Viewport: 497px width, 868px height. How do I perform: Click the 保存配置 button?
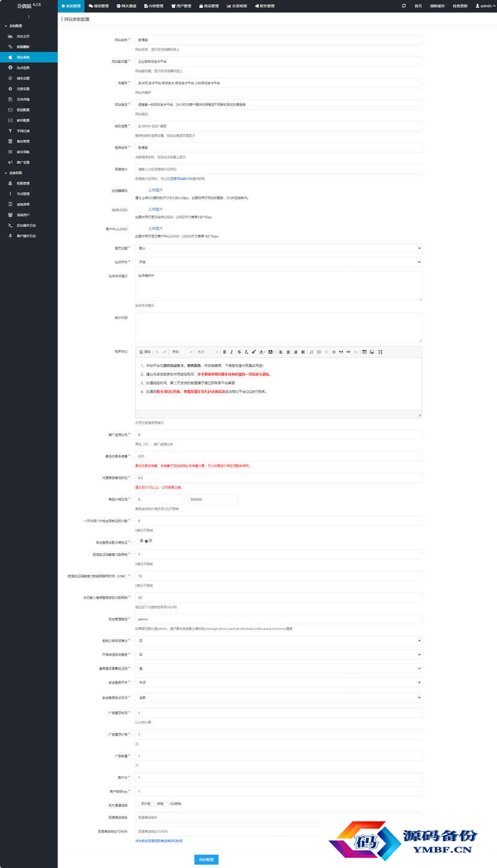click(206, 860)
